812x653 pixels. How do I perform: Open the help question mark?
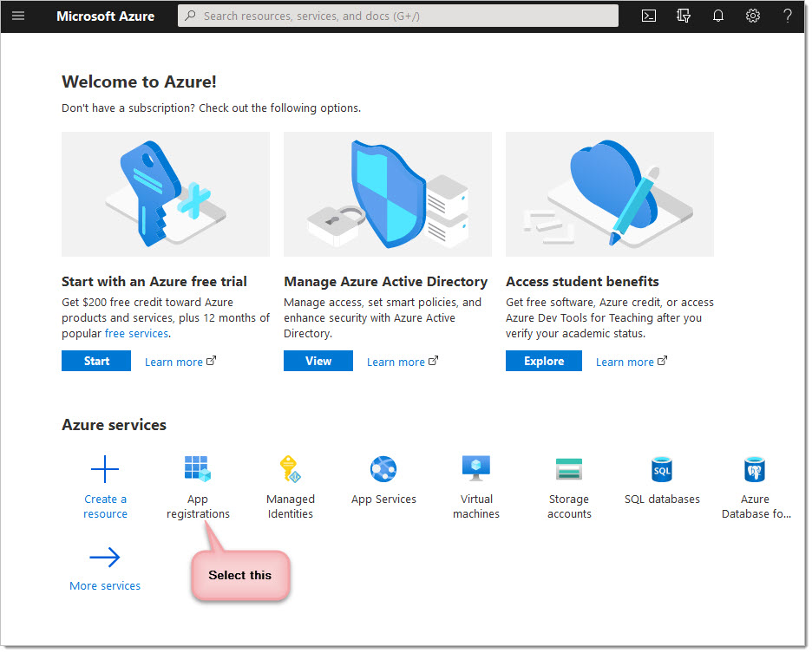[787, 16]
